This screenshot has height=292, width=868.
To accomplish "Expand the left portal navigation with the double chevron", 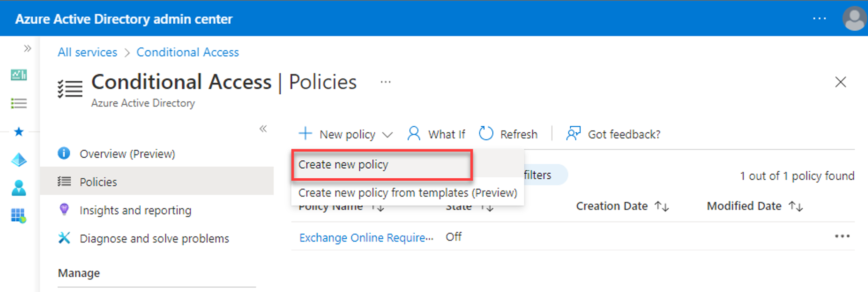I will (x=27, y=49).
